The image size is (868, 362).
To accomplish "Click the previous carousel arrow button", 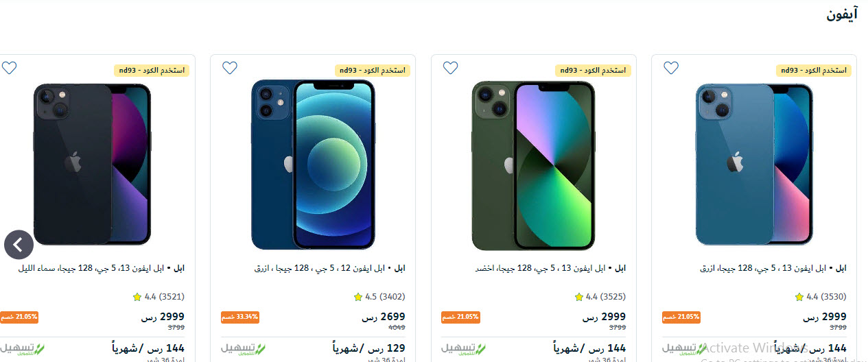I will click(19, 244).
